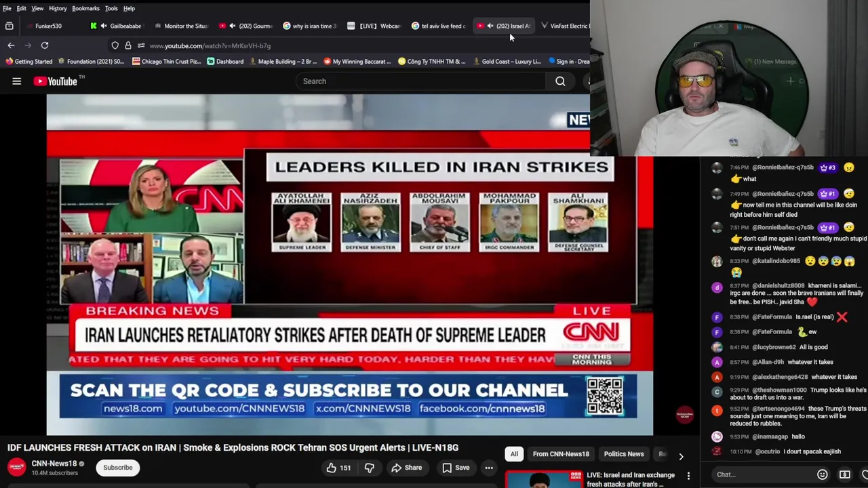The width and height of the screenshot is (868, 488).
Task: Open the Tools menu
Action: click(x=111, y=8)
